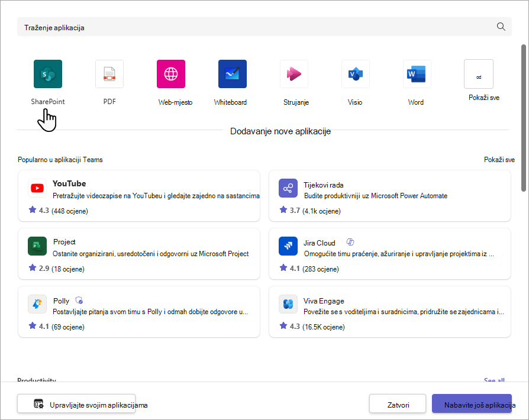Click the Ostanite organizirani Project description
529x420 pixels.
pyautogui.click(x=150, y=254)
